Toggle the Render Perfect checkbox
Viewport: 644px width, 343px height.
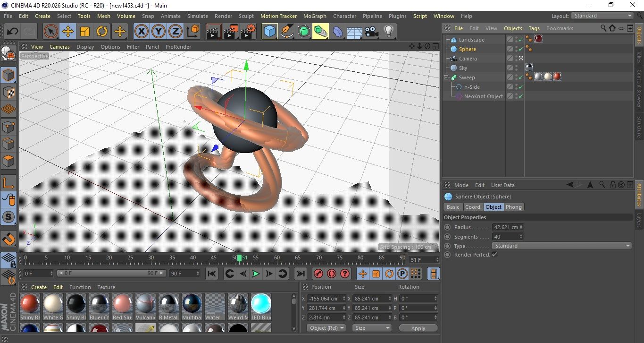(x=494, y=255)
